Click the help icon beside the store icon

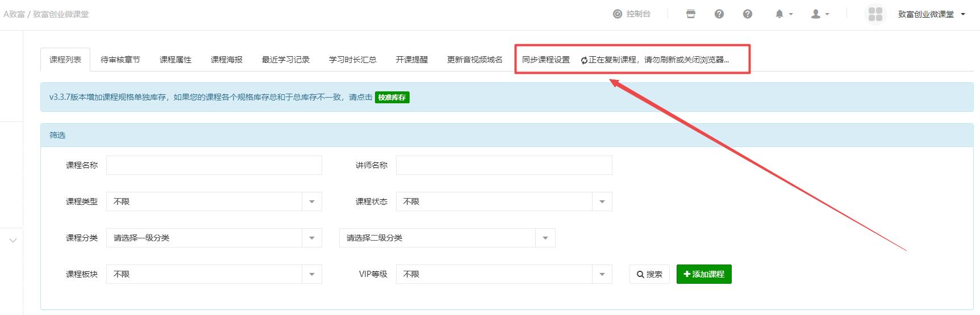[x=719, y=14]
